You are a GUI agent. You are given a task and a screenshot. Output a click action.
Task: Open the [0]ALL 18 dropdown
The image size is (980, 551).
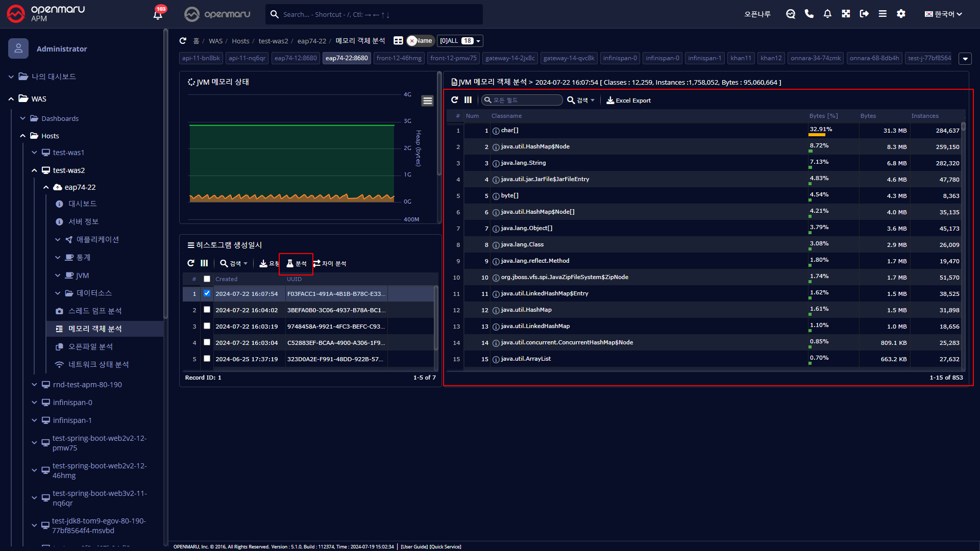(x=460, y=41)
